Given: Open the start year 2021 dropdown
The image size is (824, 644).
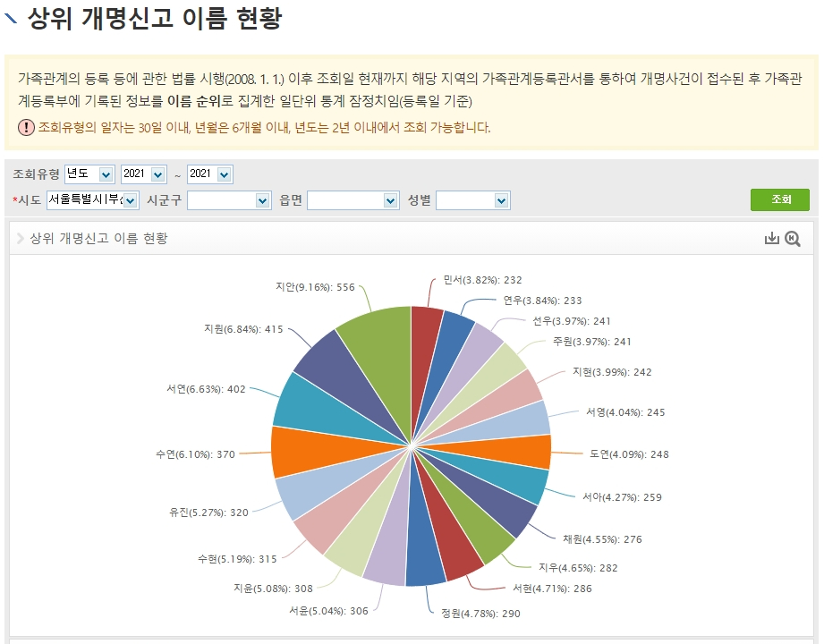Looking at the screenshot, I should tap(143, 174).
